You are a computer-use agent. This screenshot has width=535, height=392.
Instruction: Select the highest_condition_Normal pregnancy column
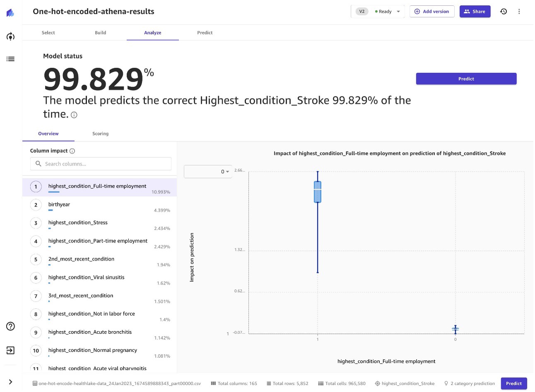[x=99, y=351]
